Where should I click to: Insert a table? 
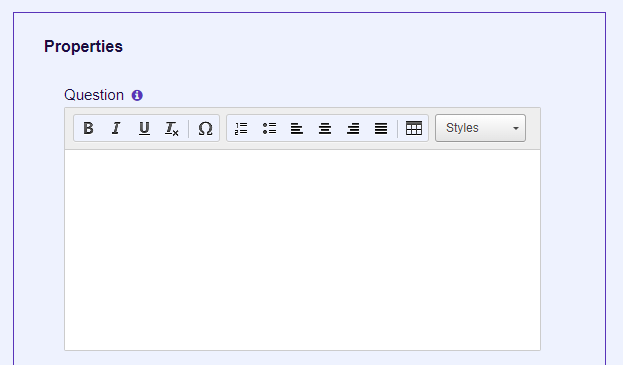tap(414, 128)
